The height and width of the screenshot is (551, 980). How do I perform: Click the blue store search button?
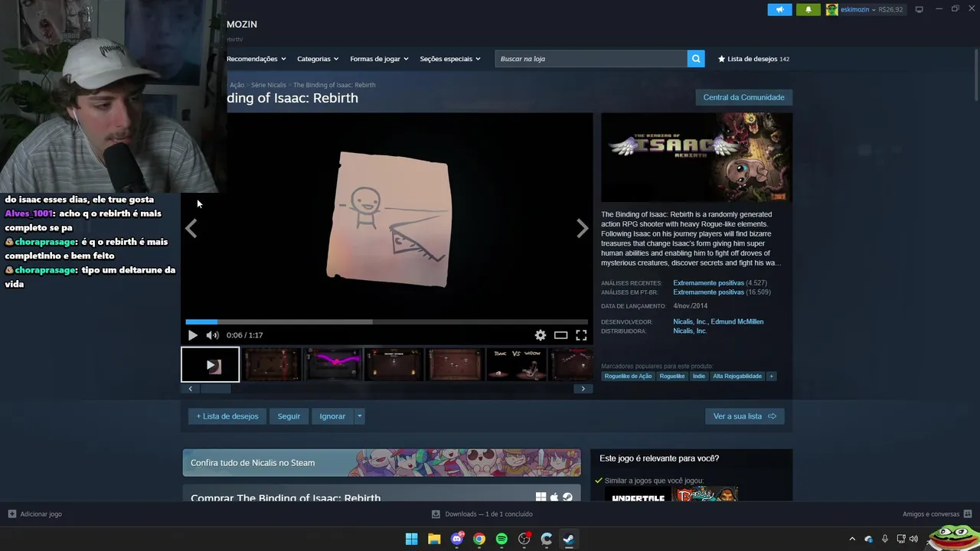(x=696, y=59)
